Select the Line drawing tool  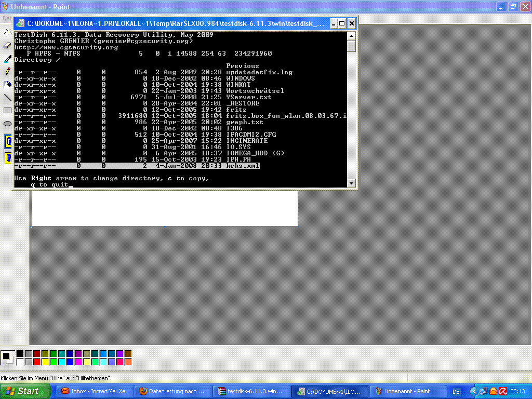point(7,97)
